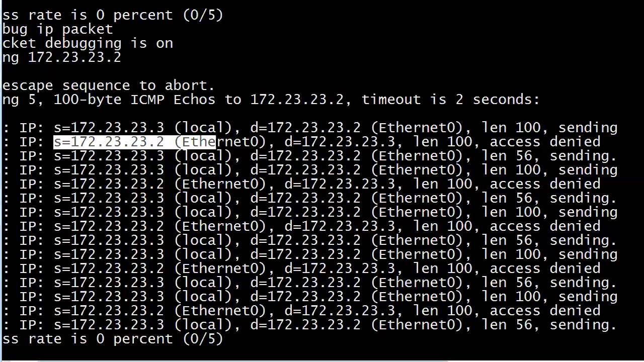Click the 'ng 172.23.23.2' ping command line
The width and height of the screenshot is (644, 362).
tap(61, 57)
